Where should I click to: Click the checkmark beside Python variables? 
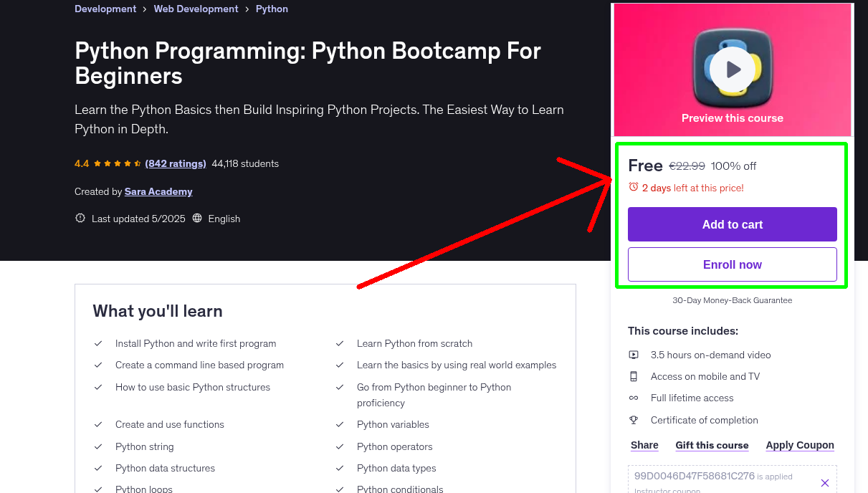340,424
